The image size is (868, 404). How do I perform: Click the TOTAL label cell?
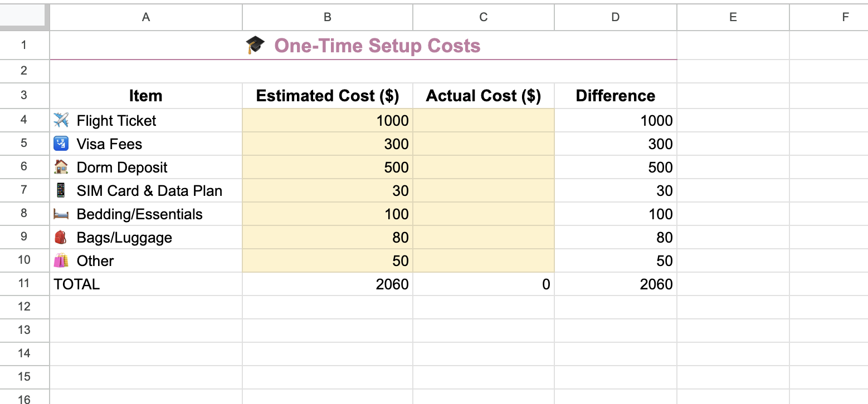(76, 284)
